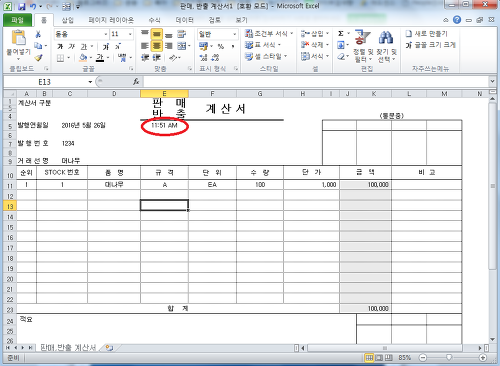Open the fill color dropdown arrow
The height and width of the screenshot is (366, 500).
(x=90, y=58)
